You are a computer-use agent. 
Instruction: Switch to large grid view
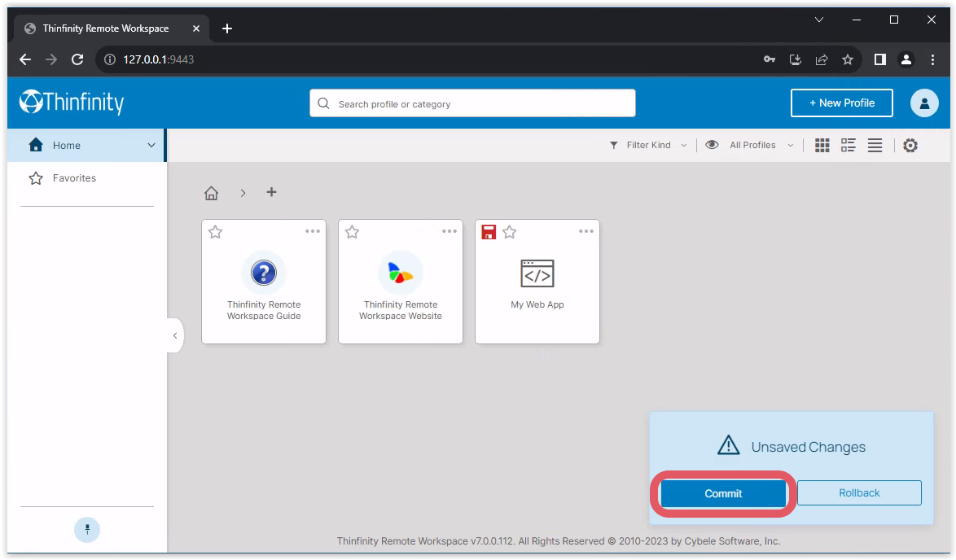822,145
